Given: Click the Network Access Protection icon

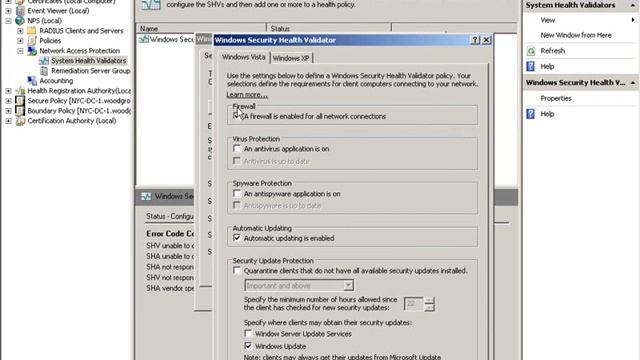Looking at the screenshot, I should pyautogui.click(x=31, y=51).
